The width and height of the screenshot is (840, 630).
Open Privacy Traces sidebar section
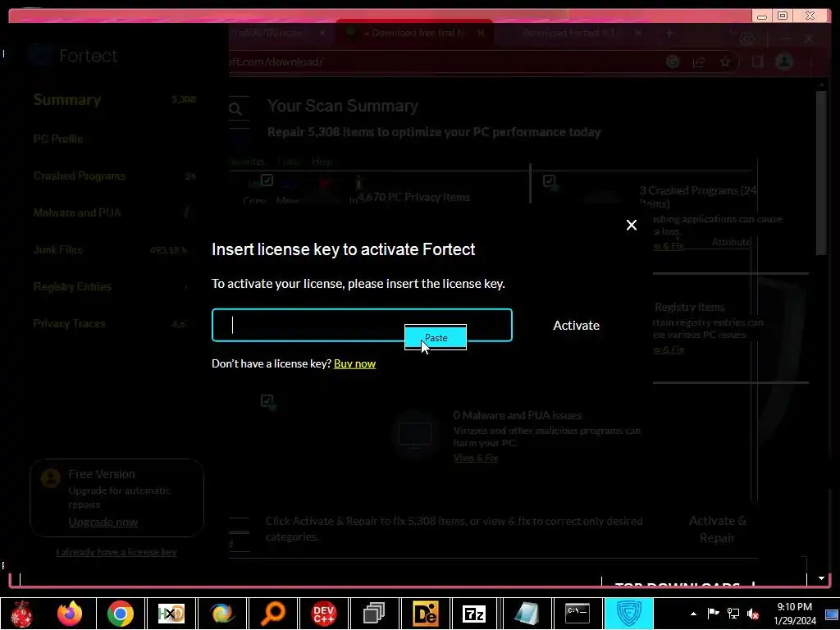69,323
